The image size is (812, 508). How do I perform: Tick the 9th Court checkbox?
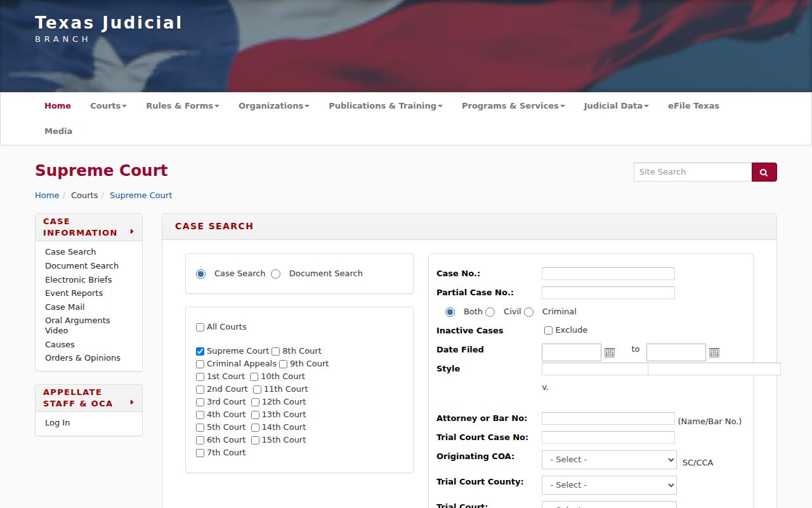pos(283,364)
